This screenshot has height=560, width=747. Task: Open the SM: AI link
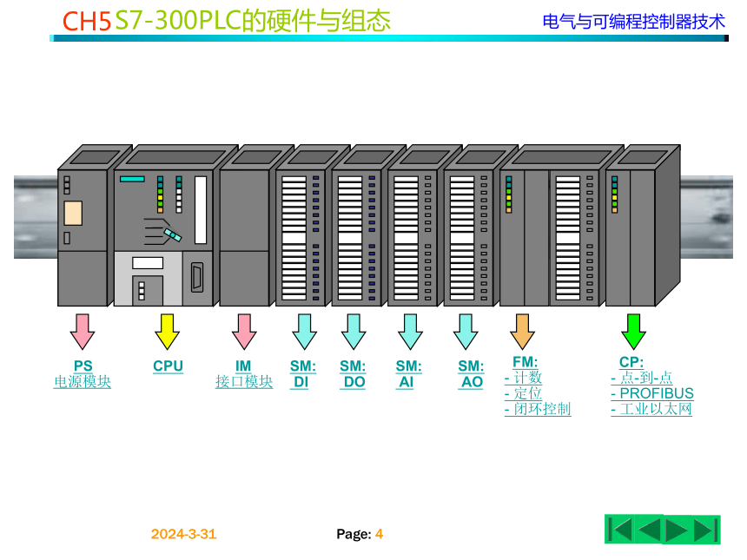pos(408,374)
